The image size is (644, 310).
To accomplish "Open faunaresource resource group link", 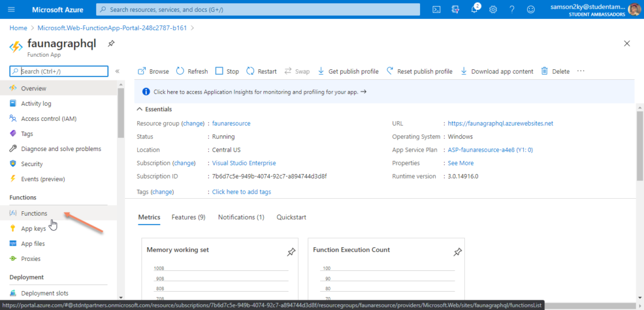I will tap(231, 123).
